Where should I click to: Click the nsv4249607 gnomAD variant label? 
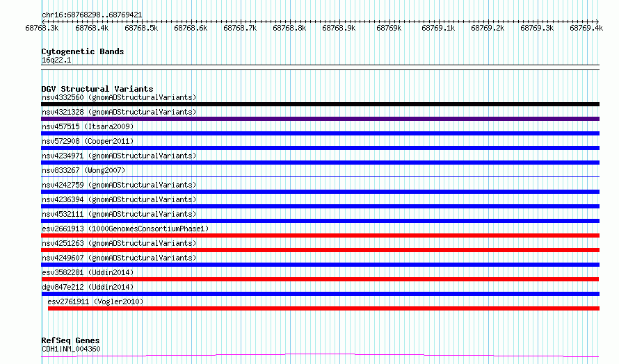119,258
